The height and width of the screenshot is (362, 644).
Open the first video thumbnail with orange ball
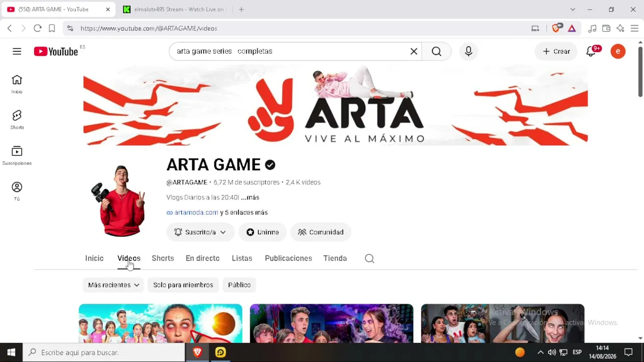click(x=160, y=323)
